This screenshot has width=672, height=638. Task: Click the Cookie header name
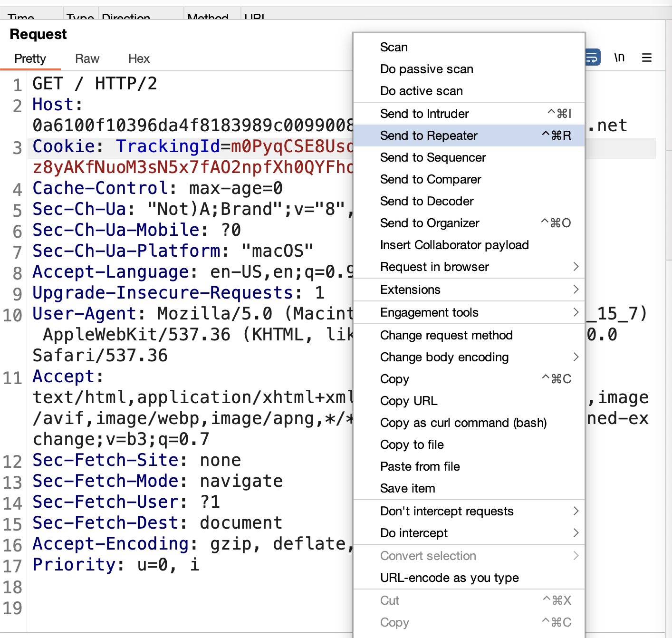click(x=63, y=146)
